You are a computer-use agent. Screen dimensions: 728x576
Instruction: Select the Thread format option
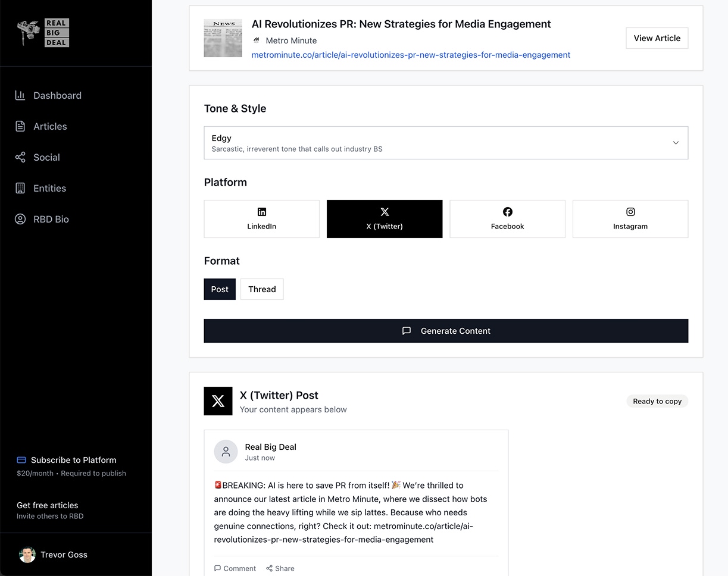click(262, 289)
